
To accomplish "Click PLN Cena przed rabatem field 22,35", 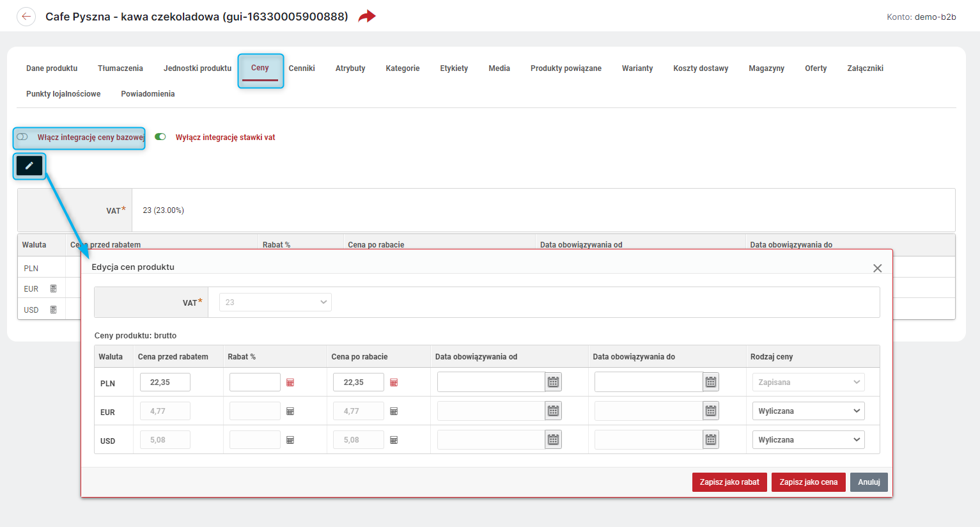I will pyautogui.click(x=165, y=382).
